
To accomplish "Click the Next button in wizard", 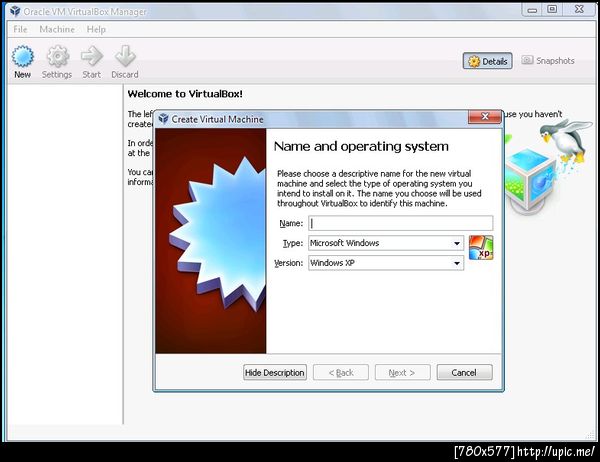I will tap(403, 372).
